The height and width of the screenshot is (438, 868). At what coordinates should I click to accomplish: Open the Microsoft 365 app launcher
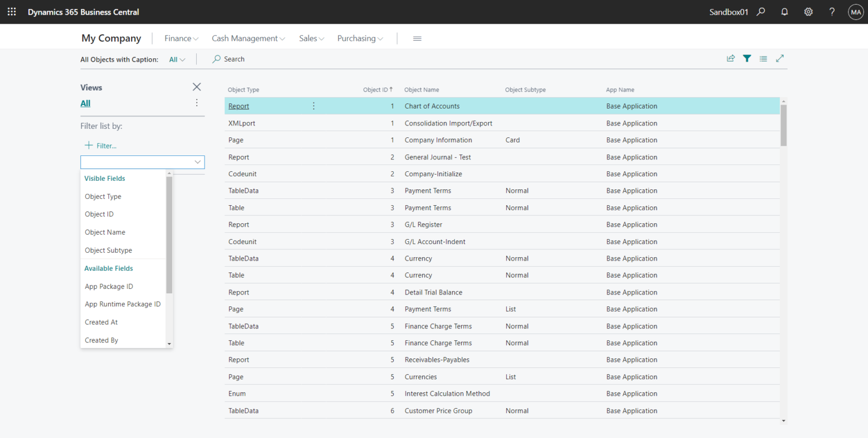tap(11, 11)
